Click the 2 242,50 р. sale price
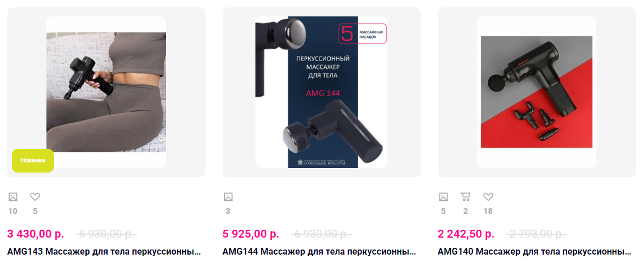The image size is (644, 271). point(466,234)
